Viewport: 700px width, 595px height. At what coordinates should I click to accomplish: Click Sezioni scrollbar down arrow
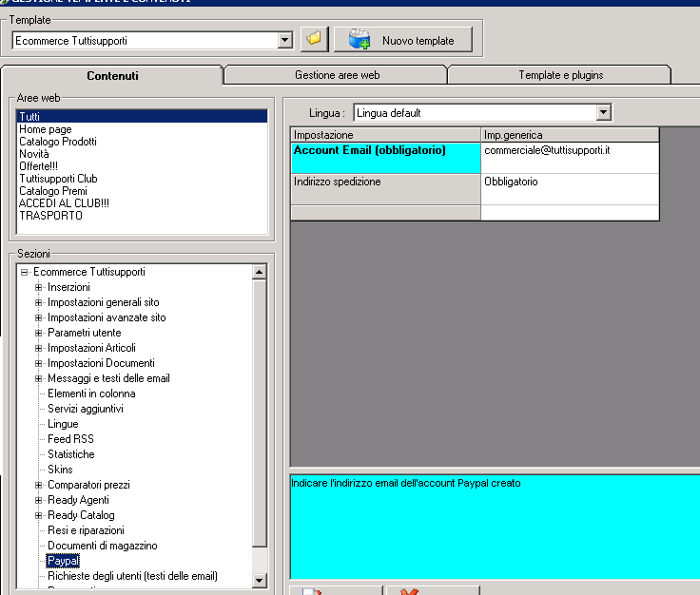260,580
